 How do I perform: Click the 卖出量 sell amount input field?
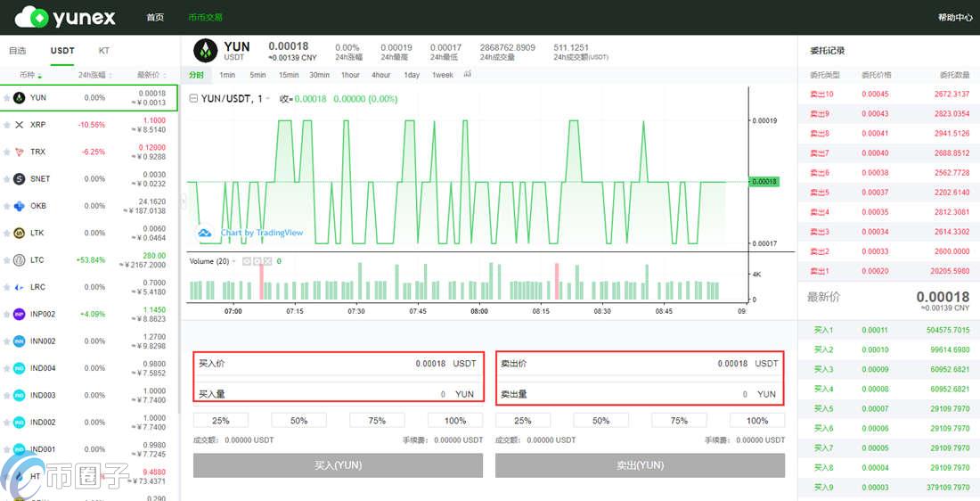pyautogui.click(x=640, y=394)
